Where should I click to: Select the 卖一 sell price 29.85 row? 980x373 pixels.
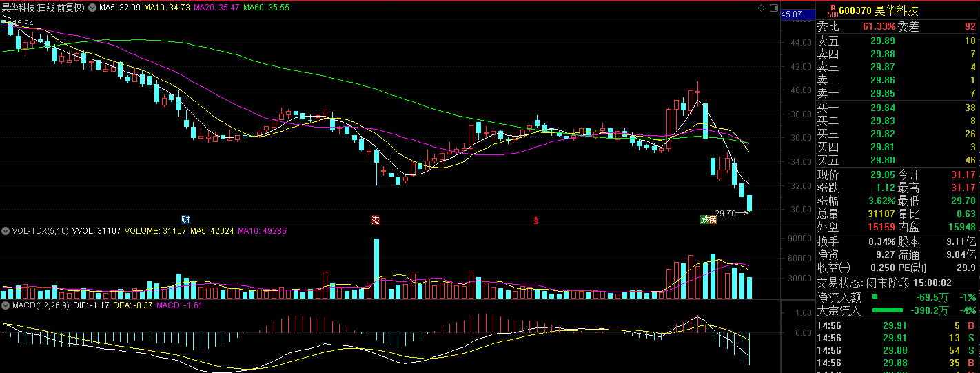(x=896, y=93)
